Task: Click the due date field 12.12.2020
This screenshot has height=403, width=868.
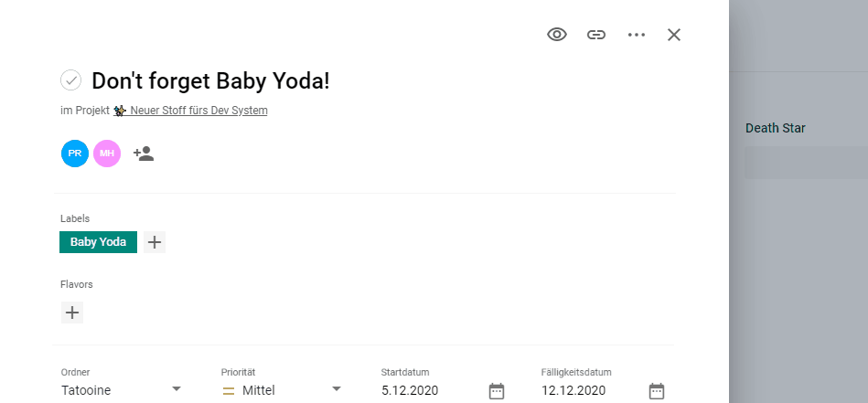Action: 573,390
